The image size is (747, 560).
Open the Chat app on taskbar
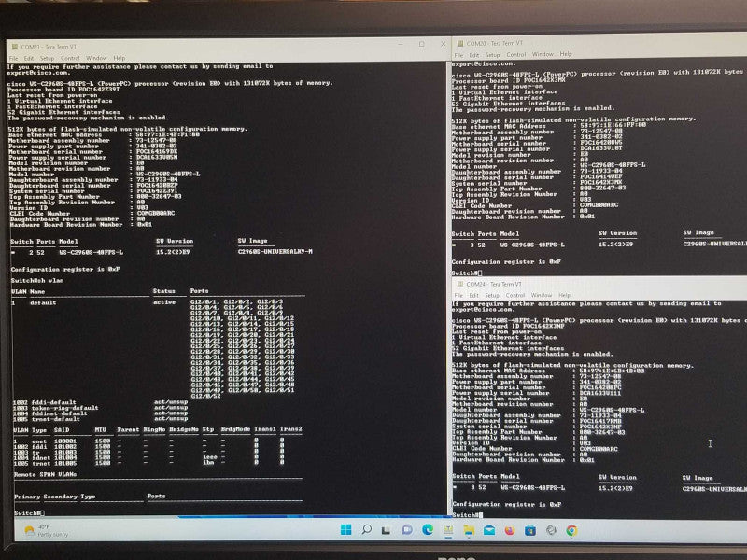[407, 529]
